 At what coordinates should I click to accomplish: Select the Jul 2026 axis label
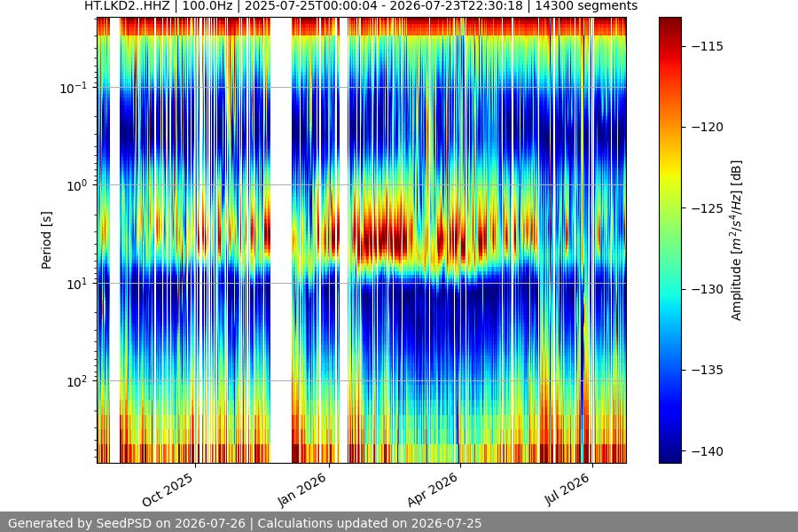point(567,489)
